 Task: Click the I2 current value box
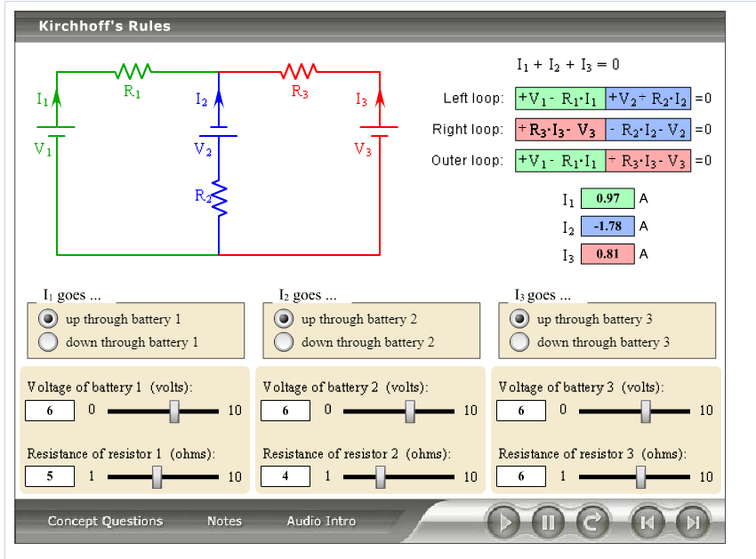coord(607,227)
